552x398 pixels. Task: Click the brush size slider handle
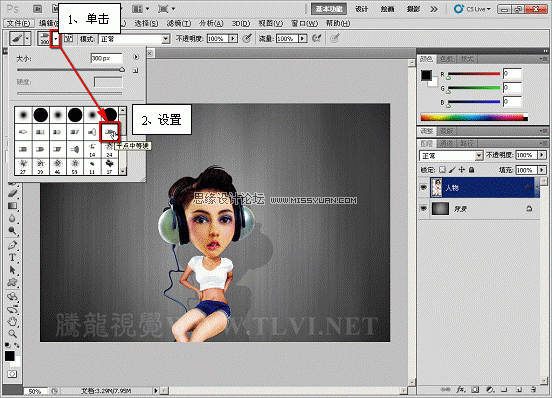[122, 70]
